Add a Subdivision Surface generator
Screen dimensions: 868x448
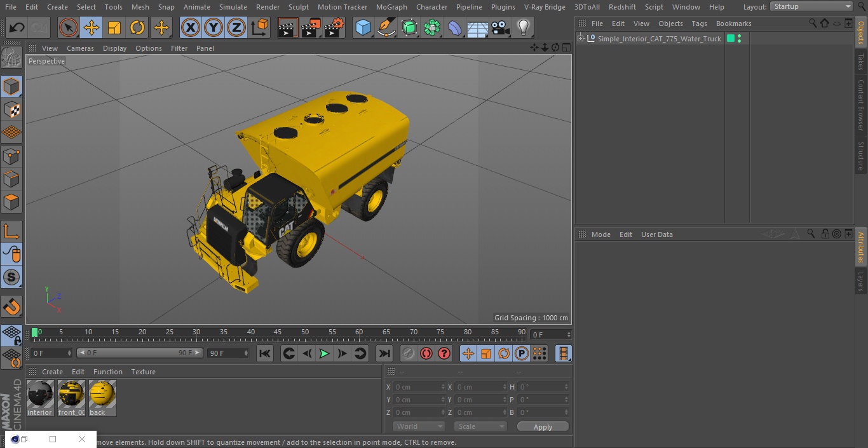pyautogui.click(x=409, y=27)
